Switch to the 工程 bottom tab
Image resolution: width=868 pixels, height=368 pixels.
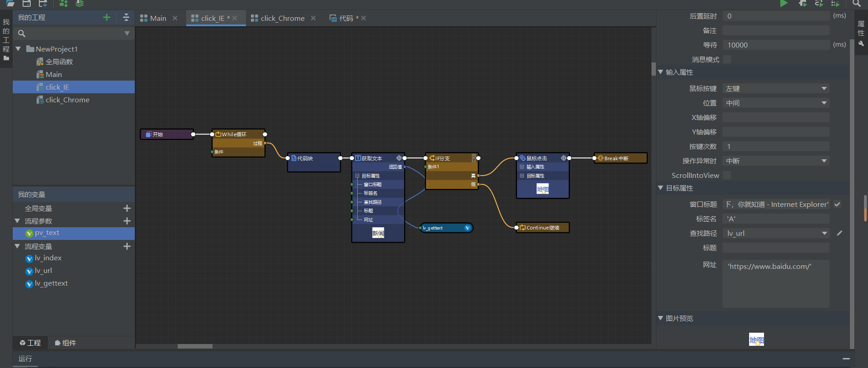tap(30, 343)
